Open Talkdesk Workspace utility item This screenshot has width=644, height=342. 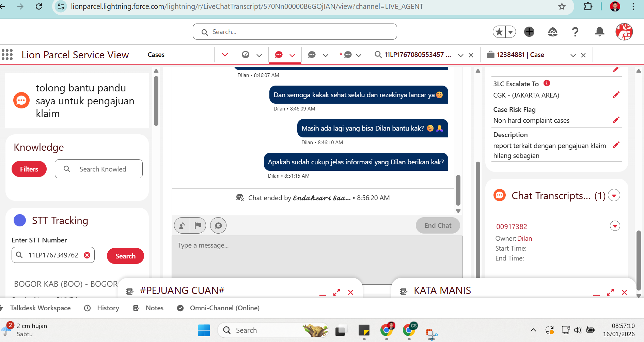point(36,308)
